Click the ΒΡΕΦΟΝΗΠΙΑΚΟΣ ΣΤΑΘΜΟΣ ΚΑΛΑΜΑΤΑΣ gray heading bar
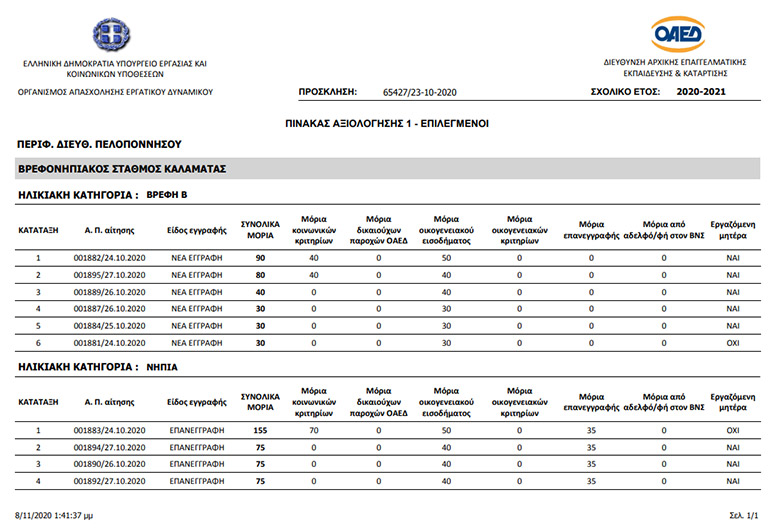The height and width of the screenshot is (528, 770). (387, 168)
